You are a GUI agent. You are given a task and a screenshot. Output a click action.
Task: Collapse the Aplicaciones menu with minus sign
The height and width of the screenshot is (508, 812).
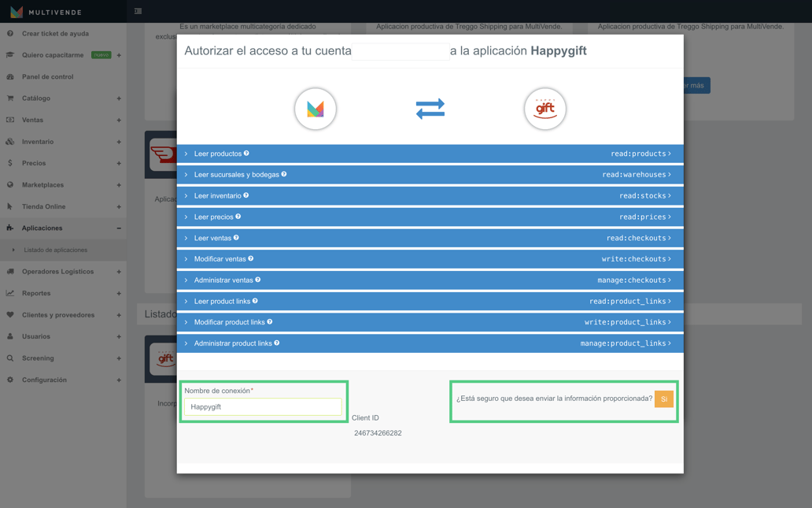coord(119,228)
